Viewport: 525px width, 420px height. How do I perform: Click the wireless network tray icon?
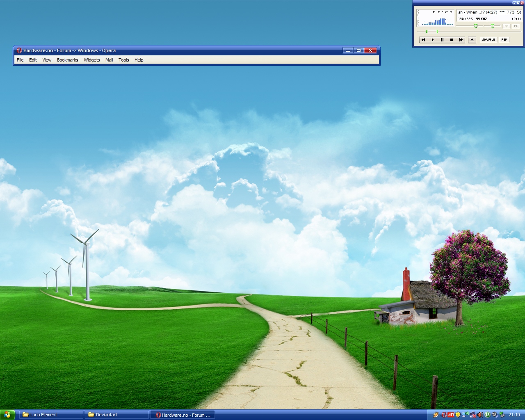click(x=465, y=414)
